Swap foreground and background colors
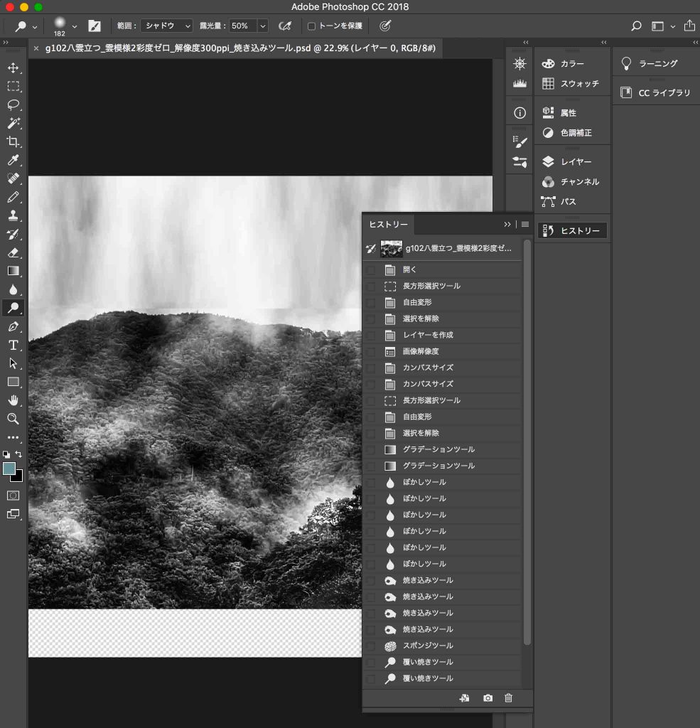 pos(18,454)
